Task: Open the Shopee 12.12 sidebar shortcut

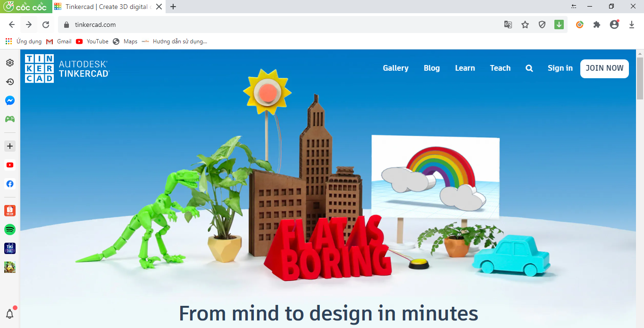Action: 9,211
